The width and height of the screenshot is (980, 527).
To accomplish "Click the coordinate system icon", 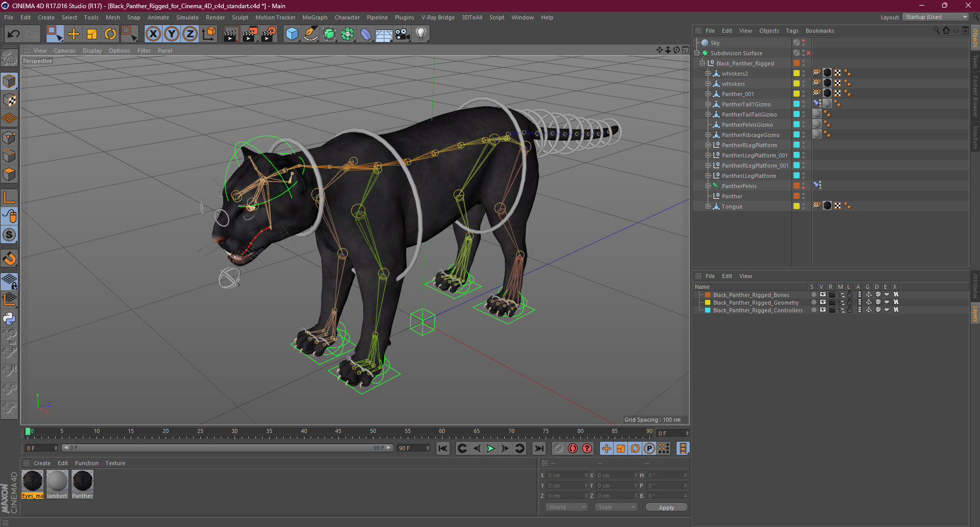I will (208, 34).
